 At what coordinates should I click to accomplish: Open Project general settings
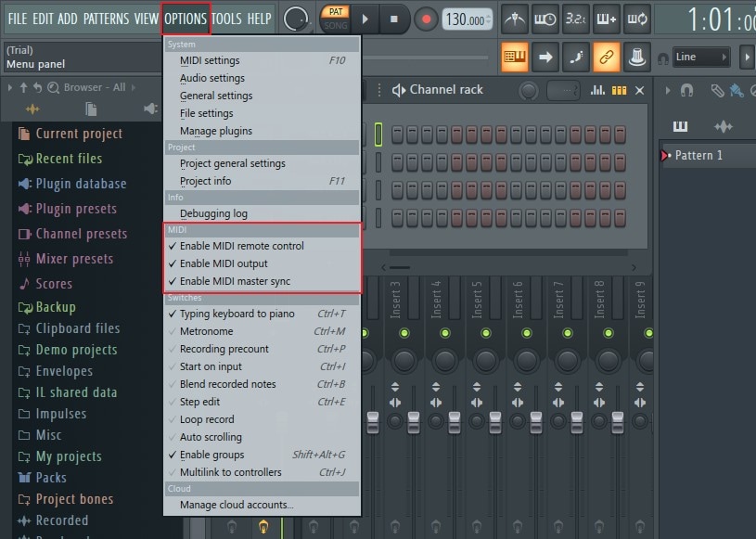click(263, 163)
